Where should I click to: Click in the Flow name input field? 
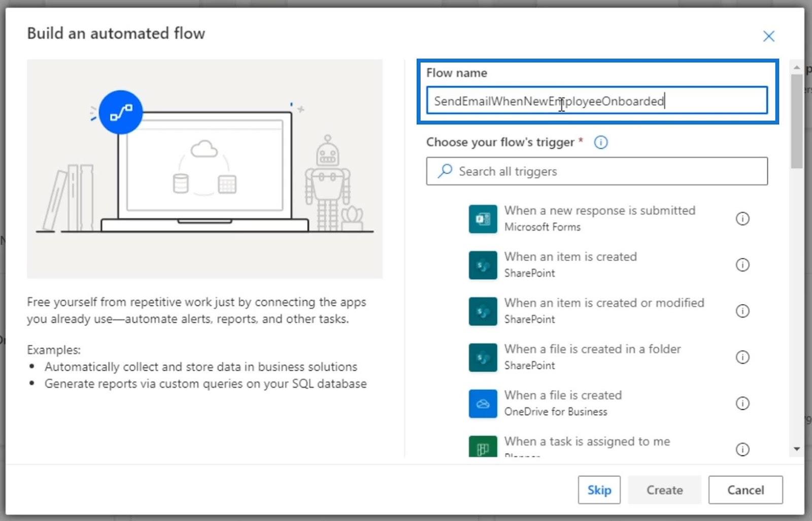click(x=597, y=101)
